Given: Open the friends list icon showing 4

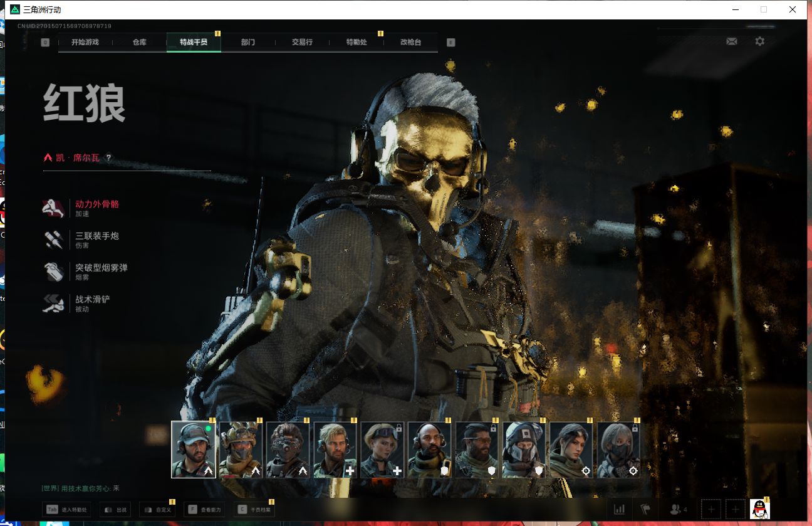Looking at the screenshot, I should 678,510.
